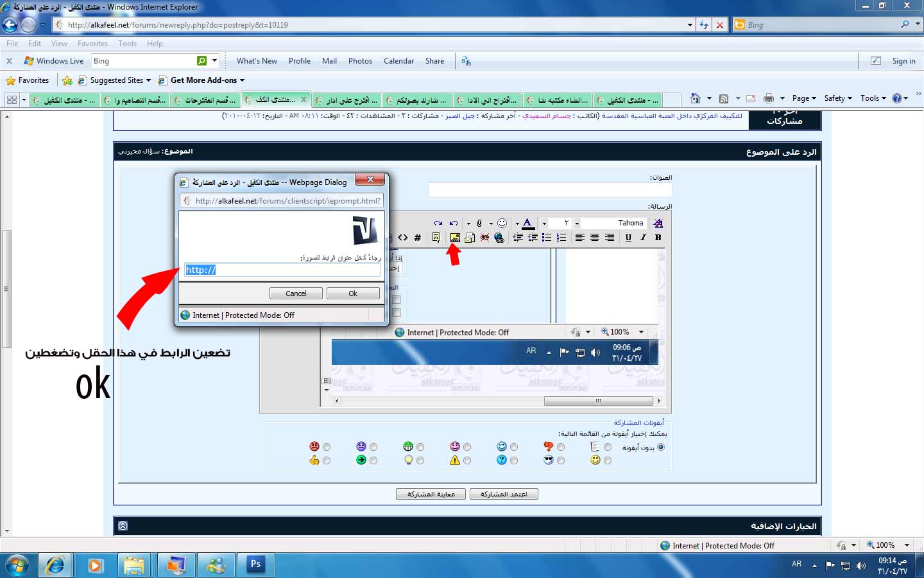This screenshot has width=924, height=578.
Task: Open the Tools menu in menu bar
Action: point(127,44)
